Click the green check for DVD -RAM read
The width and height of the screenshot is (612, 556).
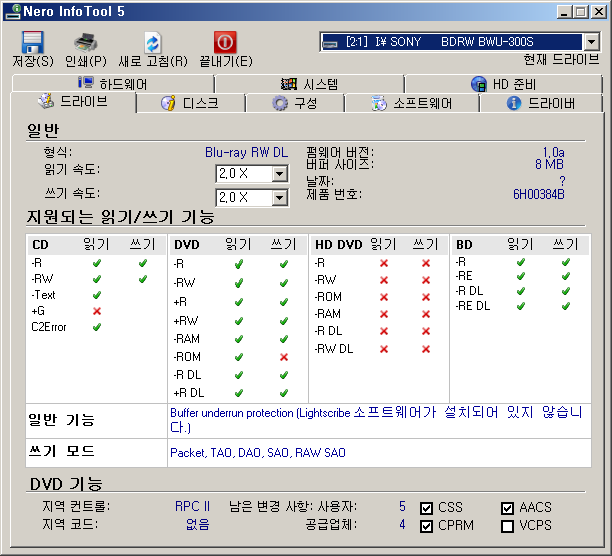coord(238,339)
